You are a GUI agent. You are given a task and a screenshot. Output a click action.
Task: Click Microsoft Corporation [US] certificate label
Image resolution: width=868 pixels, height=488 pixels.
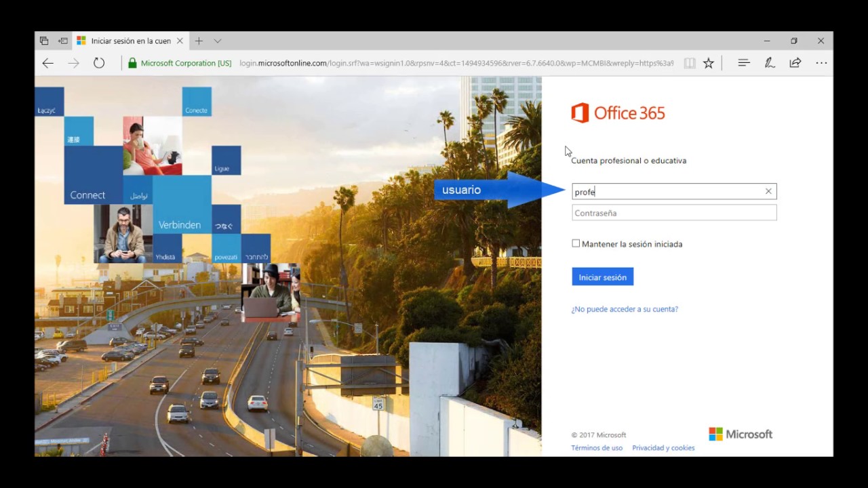point(186,63)
